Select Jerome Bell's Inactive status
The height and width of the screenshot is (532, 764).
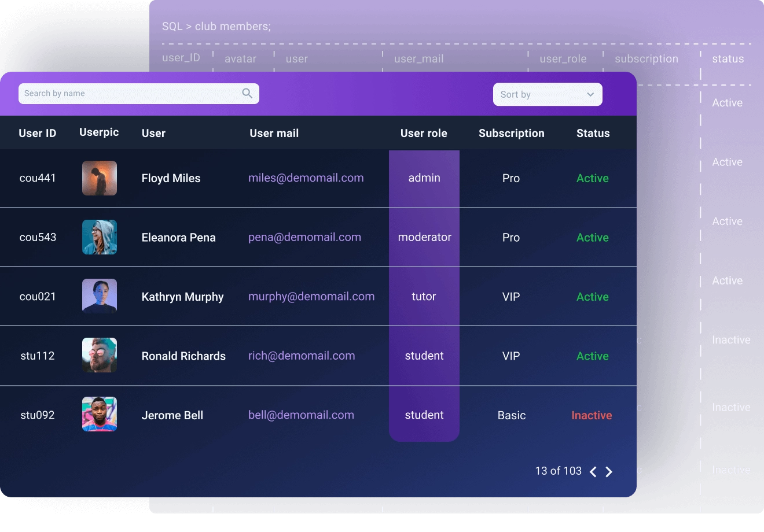click(x=592, y=415)
